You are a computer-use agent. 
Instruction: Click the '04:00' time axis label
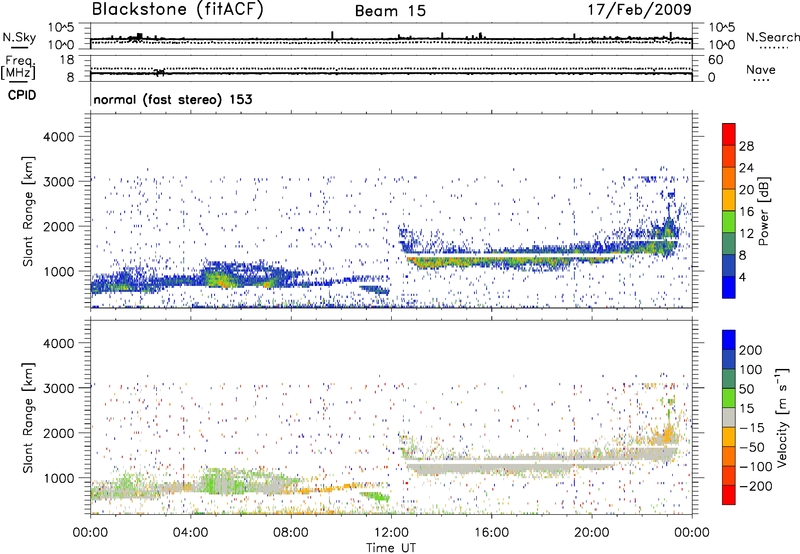pyautogui.click(x=190, y=533)
